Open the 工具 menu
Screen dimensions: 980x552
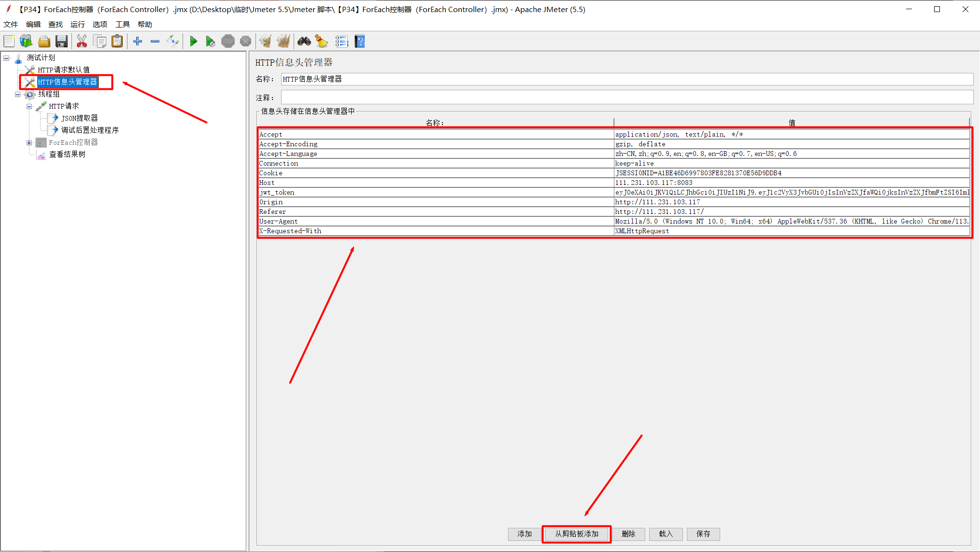coord(123,25)
